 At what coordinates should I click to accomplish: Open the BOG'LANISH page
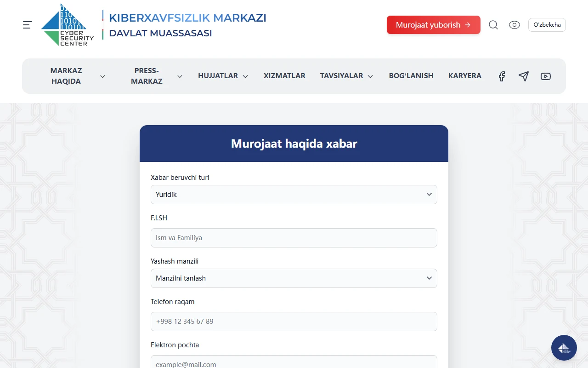point(411,76)
